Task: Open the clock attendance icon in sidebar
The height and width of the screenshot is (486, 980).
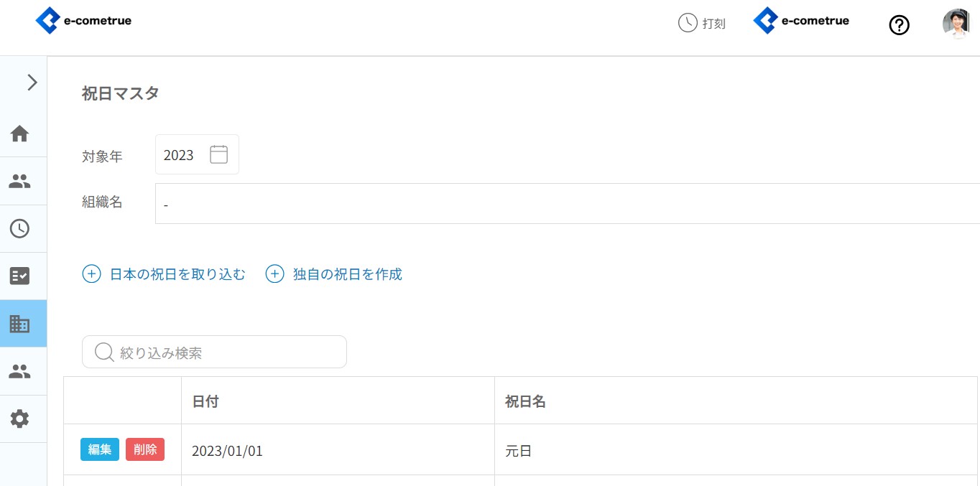Action: tap(19, 229)
